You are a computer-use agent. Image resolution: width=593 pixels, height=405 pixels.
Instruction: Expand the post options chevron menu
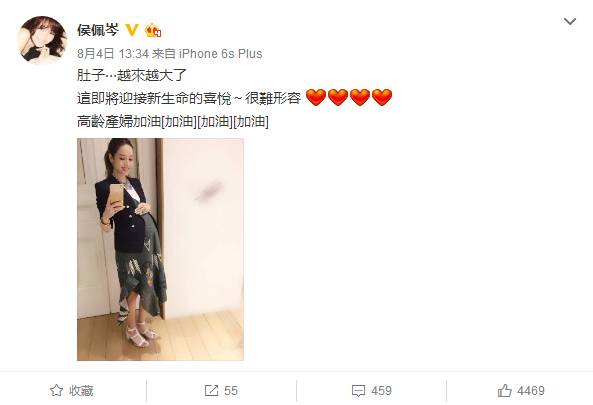570,21
